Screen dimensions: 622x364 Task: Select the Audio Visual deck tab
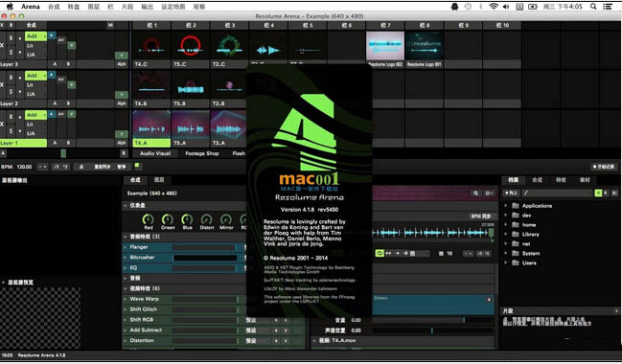pyautogui.click(x=155, y=153)
